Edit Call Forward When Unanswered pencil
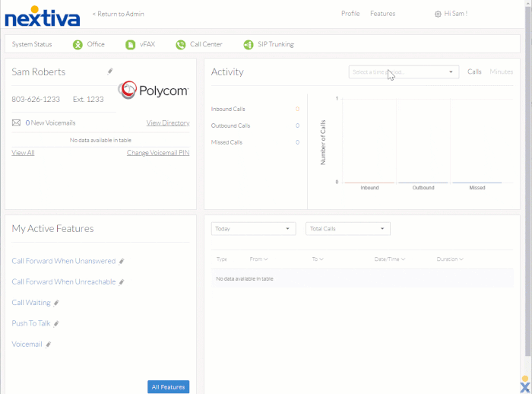The image size is (532, 394). pos(122,261)
